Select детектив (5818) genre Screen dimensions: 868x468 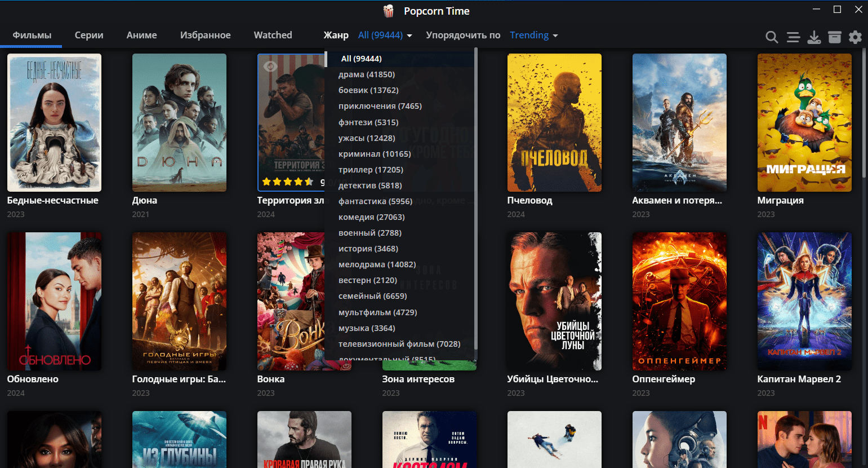(x=400, y=186)
